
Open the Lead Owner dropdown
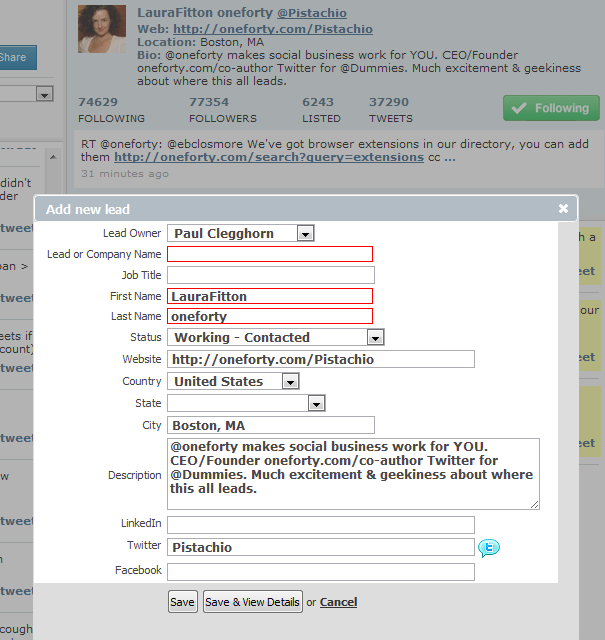coord(240,233)
